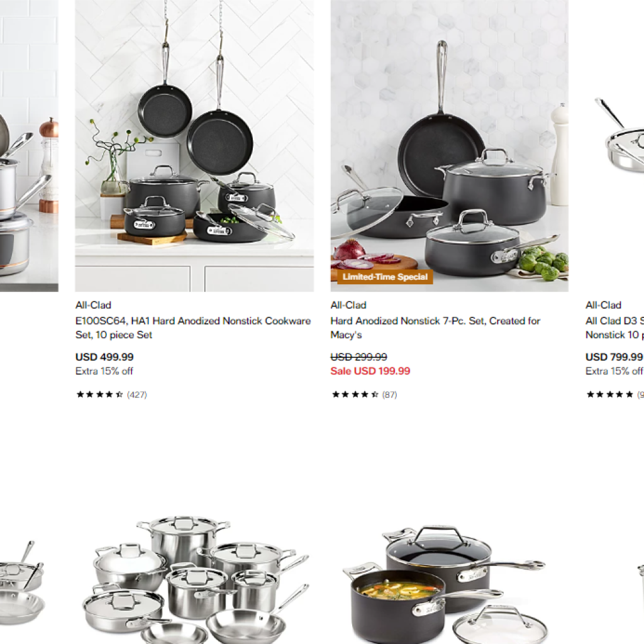Click the All-Clad brand above the 7-Pc. Set
This screenshot has height=644, width=644.
[348, 305]
